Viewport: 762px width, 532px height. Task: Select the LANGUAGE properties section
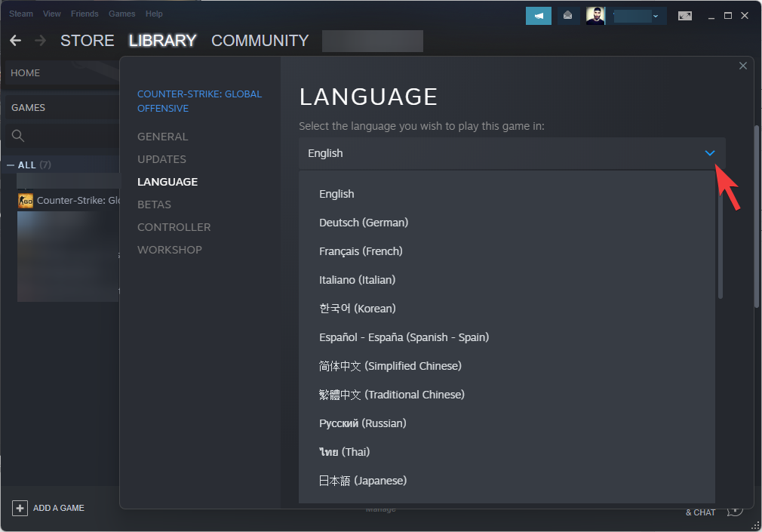167,182
